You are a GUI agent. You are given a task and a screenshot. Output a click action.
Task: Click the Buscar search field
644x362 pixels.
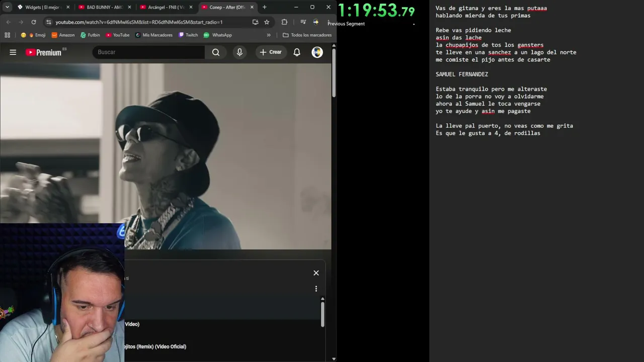pos(148,52)
